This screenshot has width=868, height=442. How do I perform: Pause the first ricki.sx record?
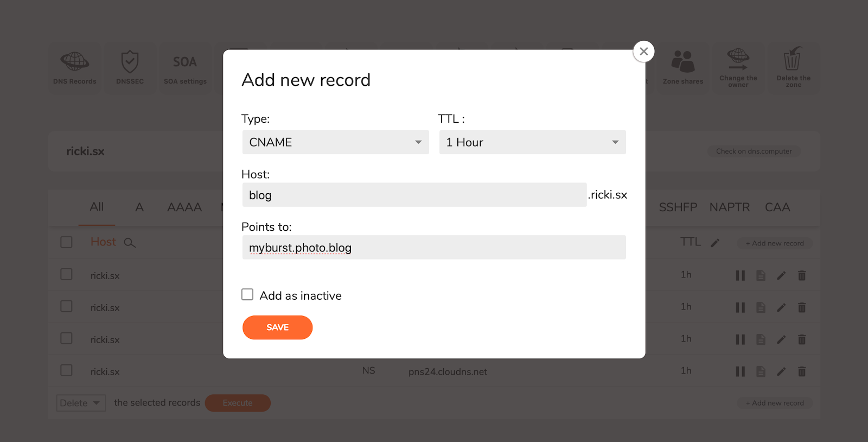tap(740, 275)
